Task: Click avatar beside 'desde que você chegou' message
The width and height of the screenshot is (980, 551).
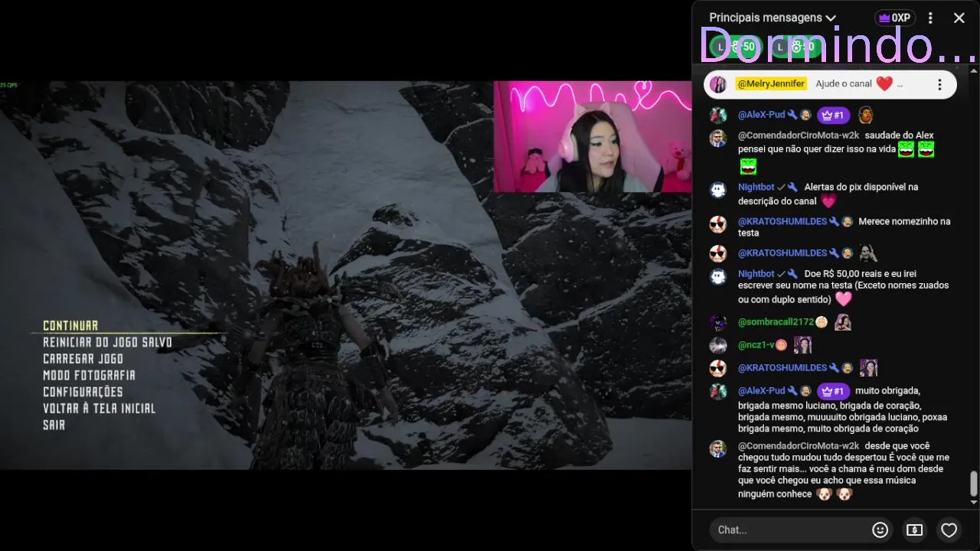Action: (x=718, y=448)
